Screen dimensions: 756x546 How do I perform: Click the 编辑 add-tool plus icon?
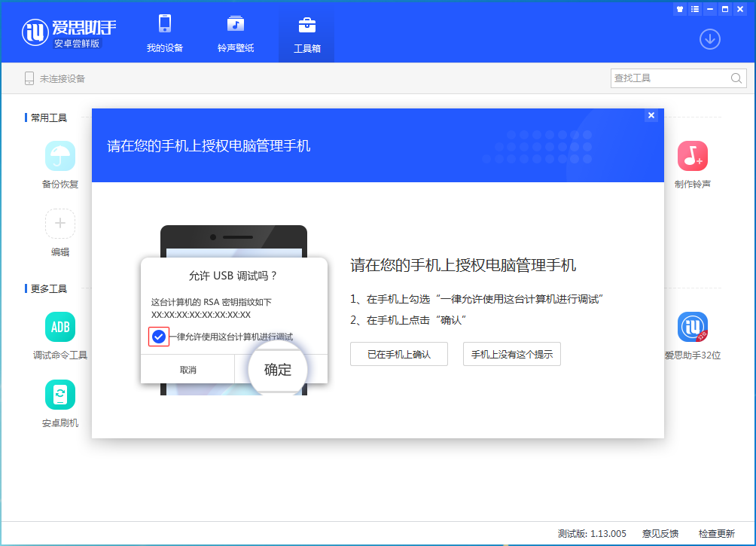tap(59, 224)
